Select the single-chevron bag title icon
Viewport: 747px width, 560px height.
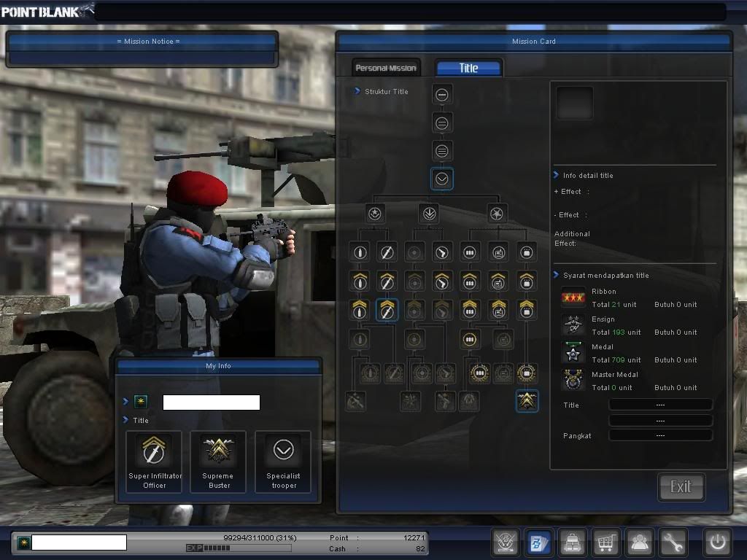coord(527,281)
